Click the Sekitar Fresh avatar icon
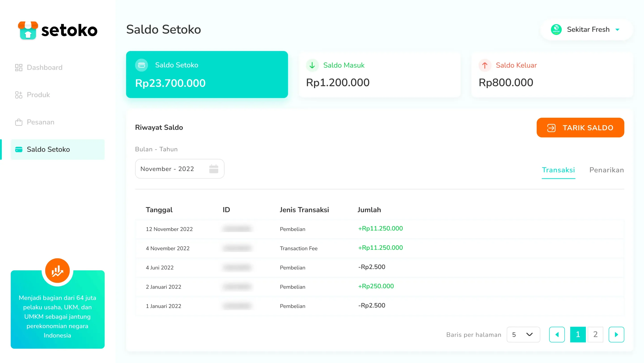 556,30
